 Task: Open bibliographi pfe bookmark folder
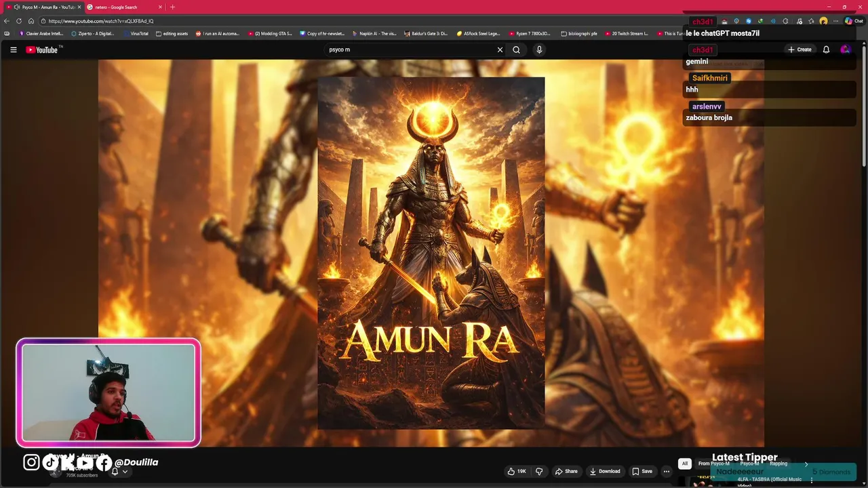(580, 33)
